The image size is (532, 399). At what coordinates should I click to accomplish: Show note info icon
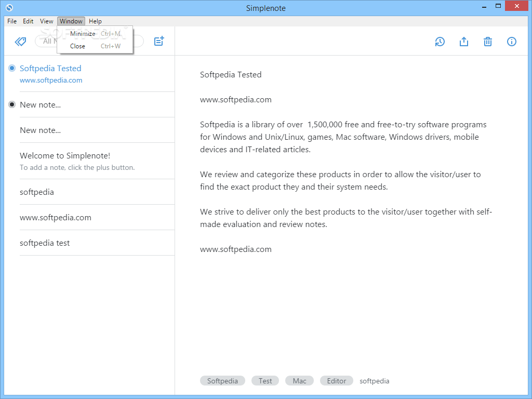click(512, 42)
